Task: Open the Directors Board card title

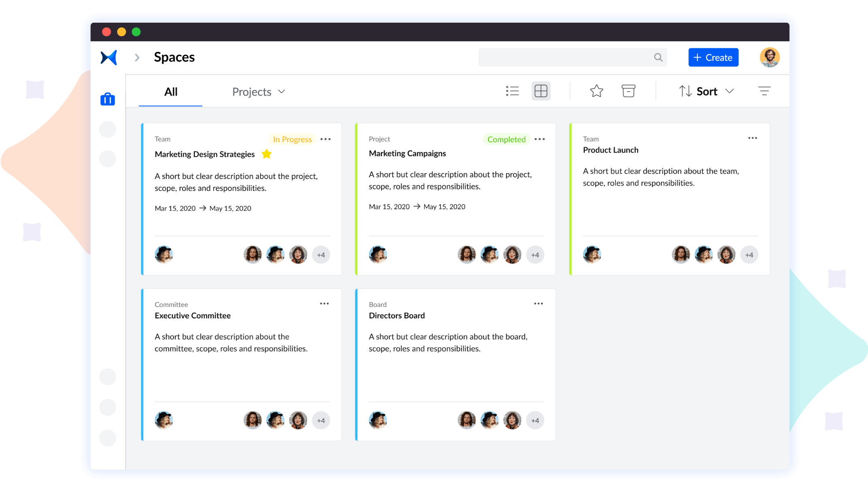Action: 397,315
